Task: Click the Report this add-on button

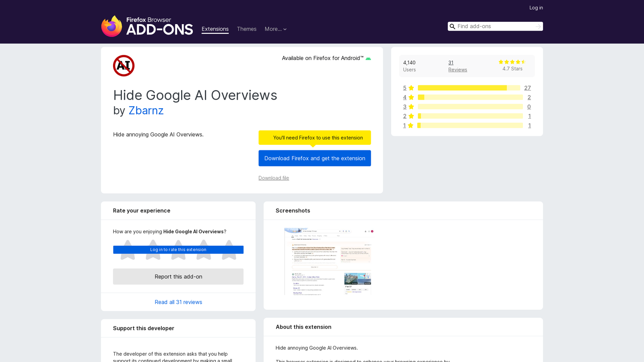Action: point(178,277)
